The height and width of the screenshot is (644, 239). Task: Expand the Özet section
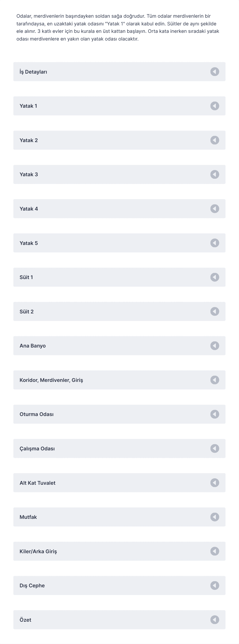click(x=119, y=619)
